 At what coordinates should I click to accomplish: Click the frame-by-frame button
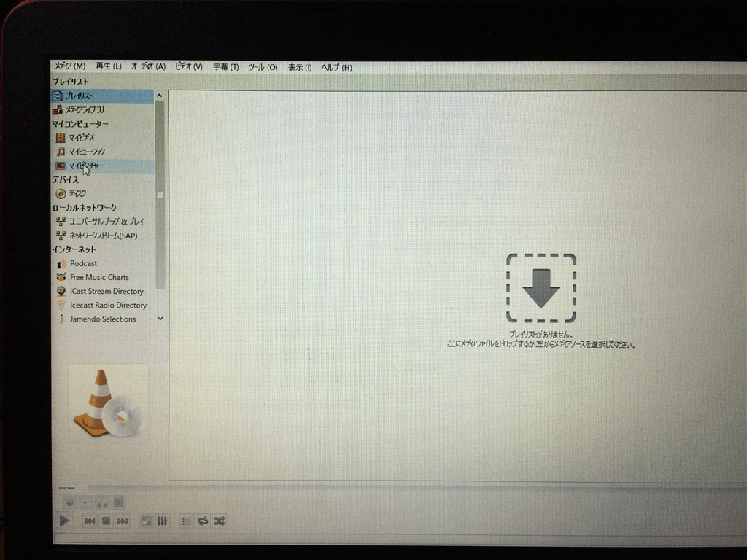tap(118, 502)
